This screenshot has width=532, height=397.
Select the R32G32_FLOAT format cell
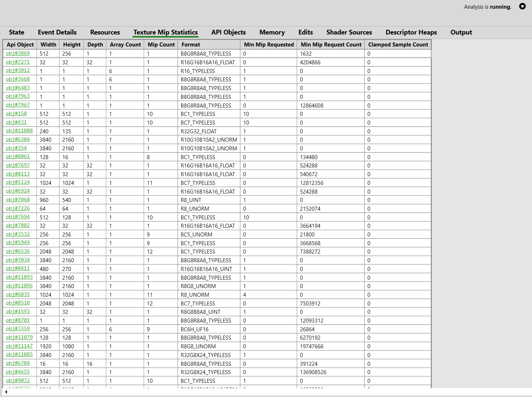click(209, 131)
